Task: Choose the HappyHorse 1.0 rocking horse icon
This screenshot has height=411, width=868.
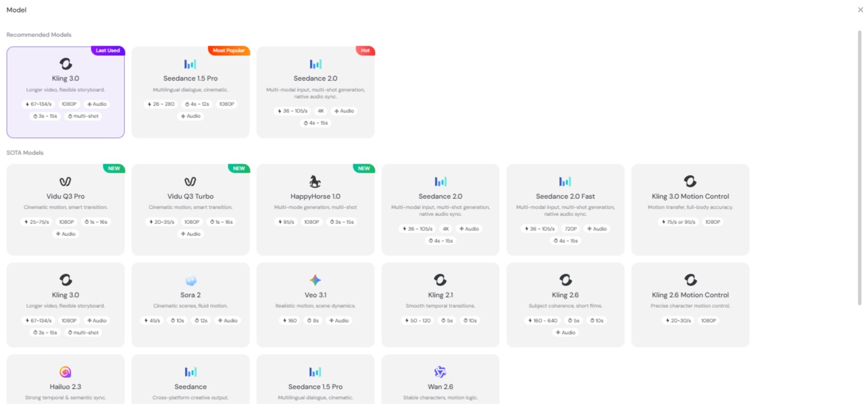Action: coord(316,181)
